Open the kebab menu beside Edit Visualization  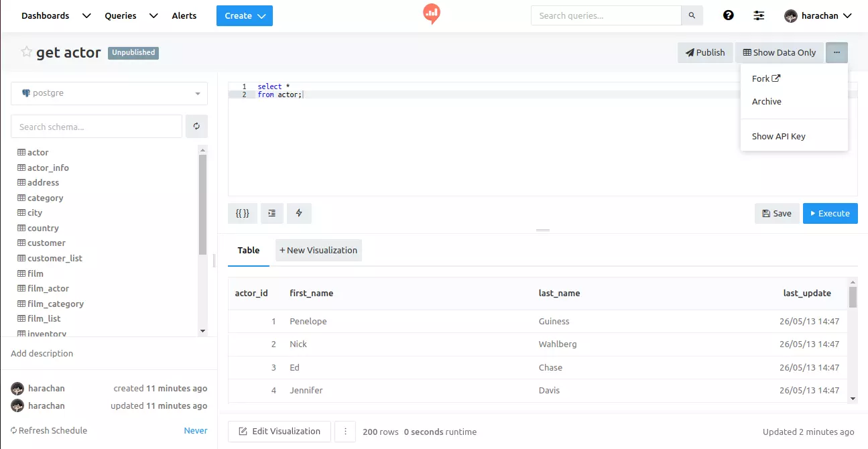[345, 432]
